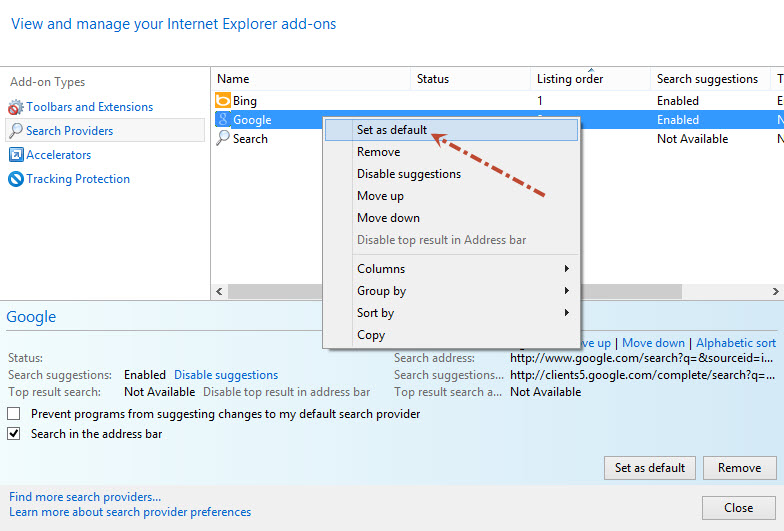
Task: Expand the Group by submenu arrow
Action: [566, 290]
